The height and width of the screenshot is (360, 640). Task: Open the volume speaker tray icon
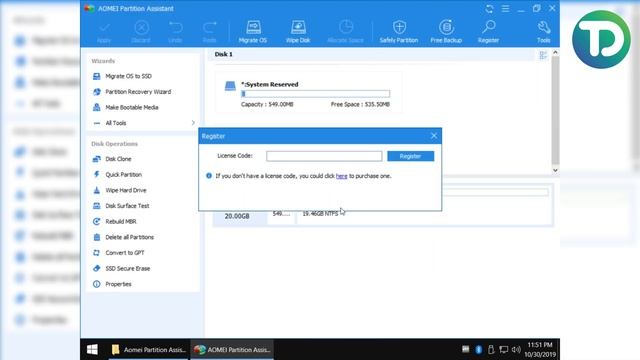[516, 350]
